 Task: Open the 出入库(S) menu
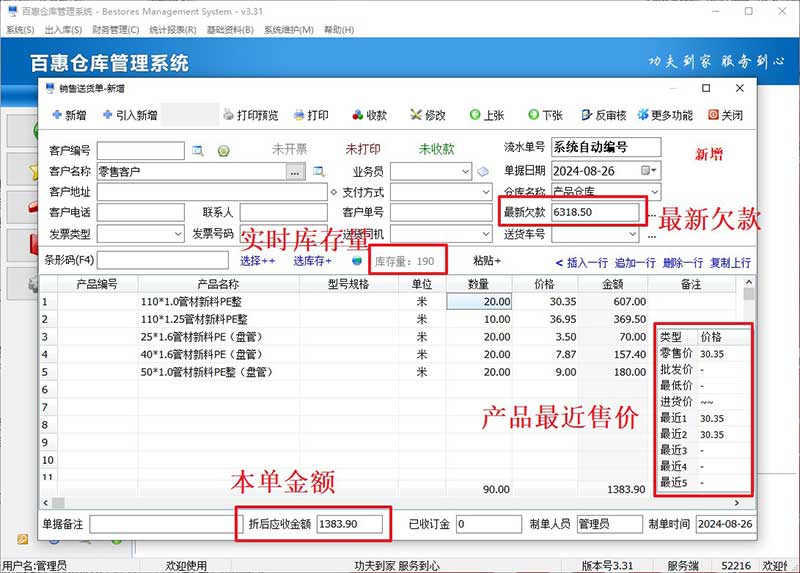pos(63,30)
